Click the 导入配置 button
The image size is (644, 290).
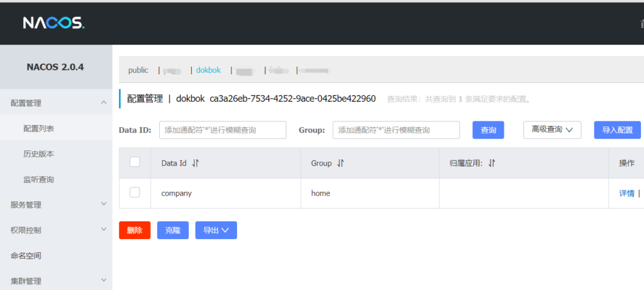pos(618,130)
